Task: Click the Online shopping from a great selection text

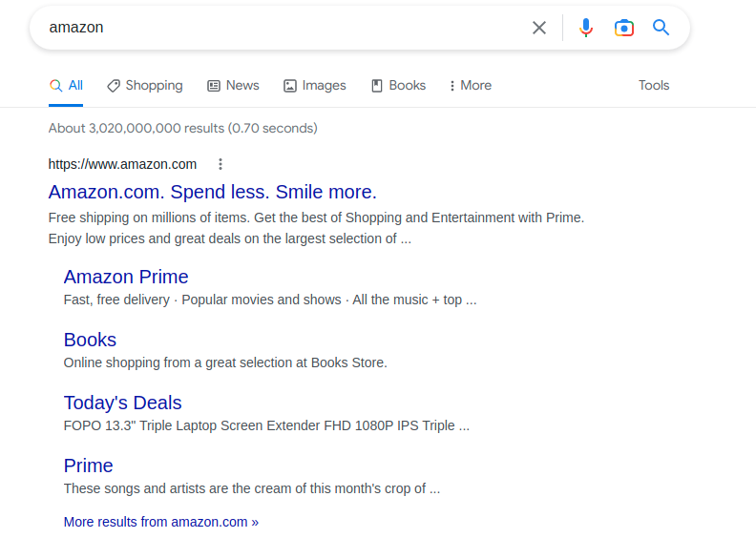Action: pos(225,362)
